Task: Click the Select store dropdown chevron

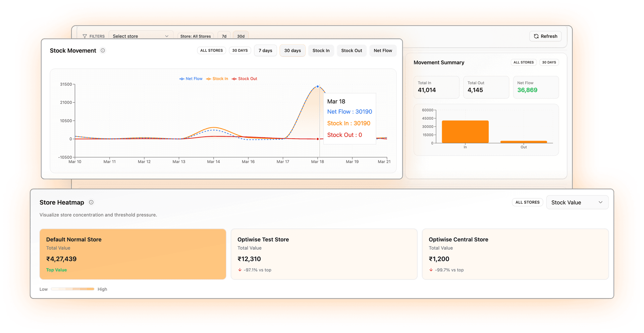Action: (167, 36)
